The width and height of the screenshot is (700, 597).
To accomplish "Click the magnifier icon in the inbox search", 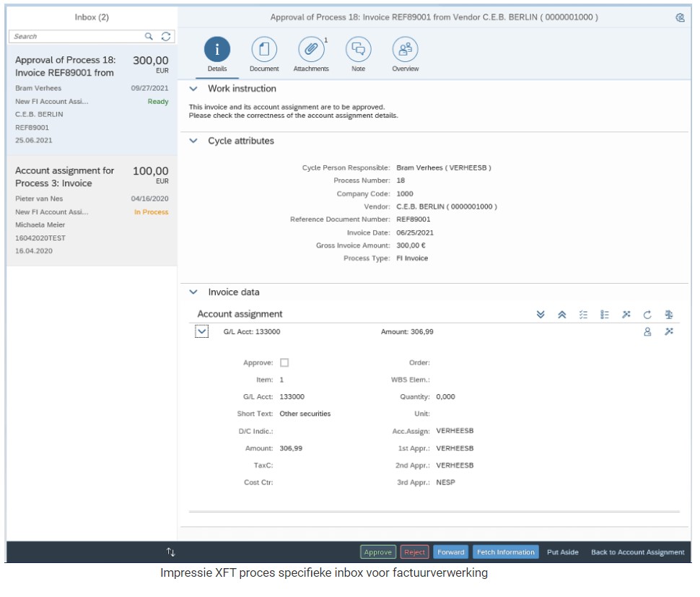I will click(x=149, y=36).
